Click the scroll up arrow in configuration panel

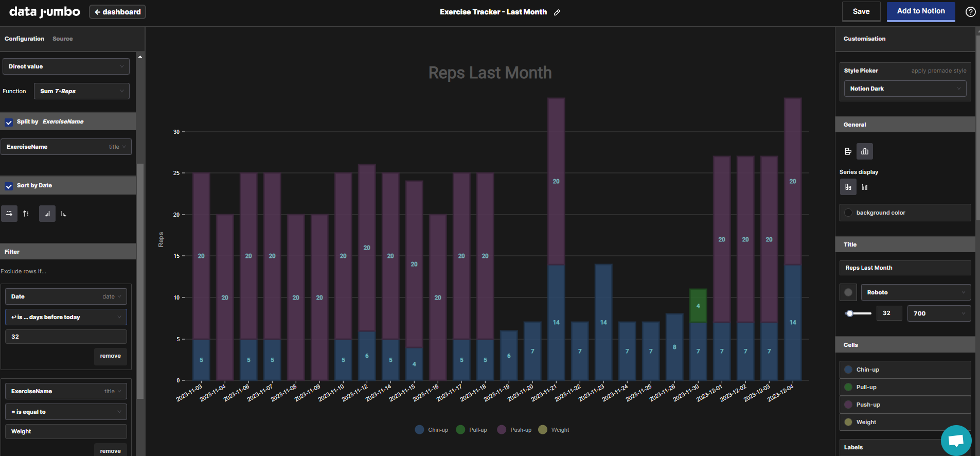(140, 57)
